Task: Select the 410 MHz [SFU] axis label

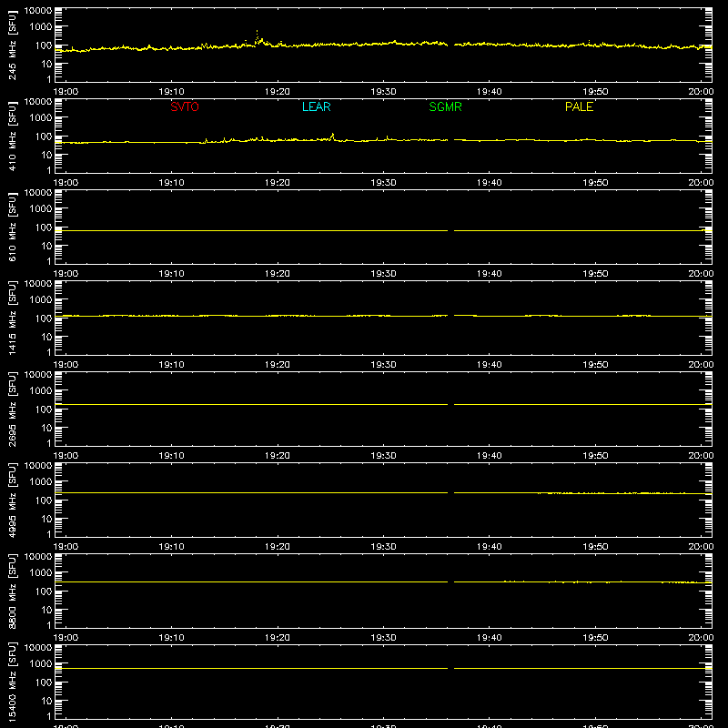Action: point(12,136)
